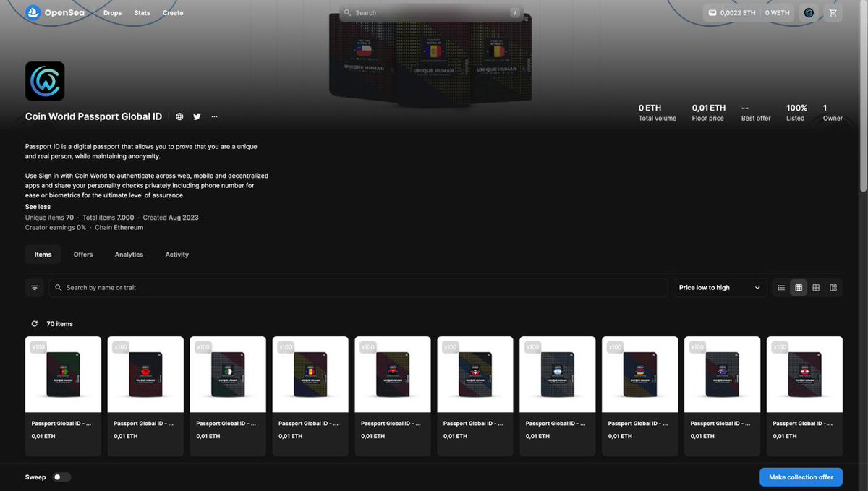
Task: Refresh the 70 items list
Action: click(34, 324)
